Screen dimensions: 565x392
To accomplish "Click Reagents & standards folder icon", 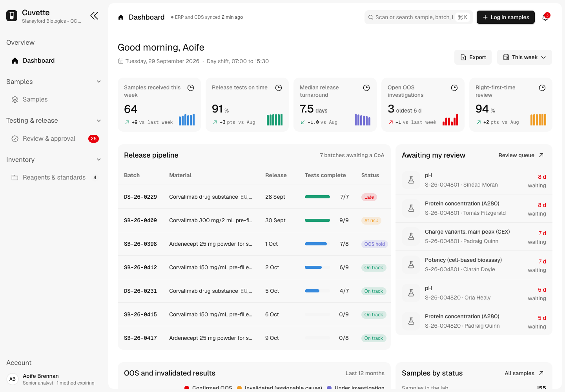I will 15,178.
